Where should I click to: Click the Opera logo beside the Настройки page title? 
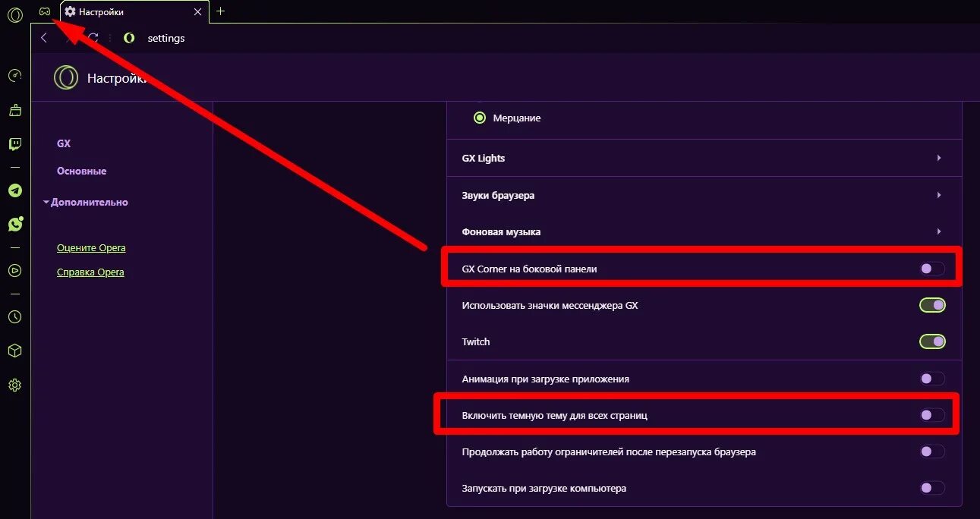66,77
